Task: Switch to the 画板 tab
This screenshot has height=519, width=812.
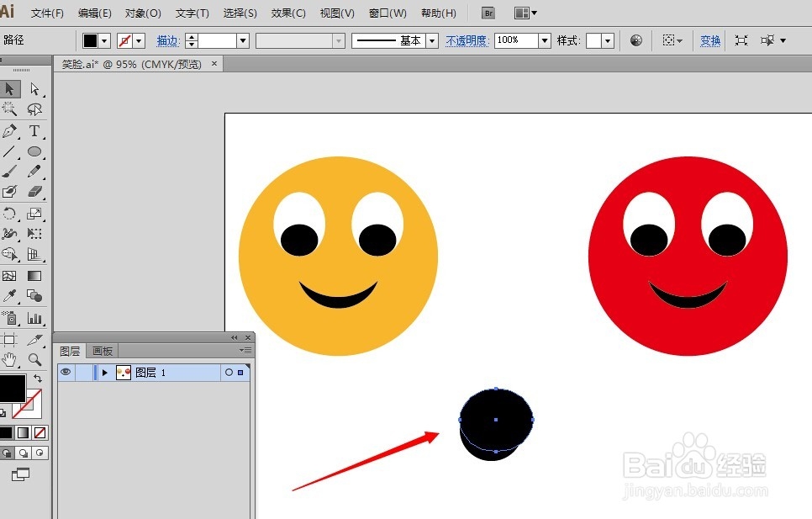Action: coord(103,351)
